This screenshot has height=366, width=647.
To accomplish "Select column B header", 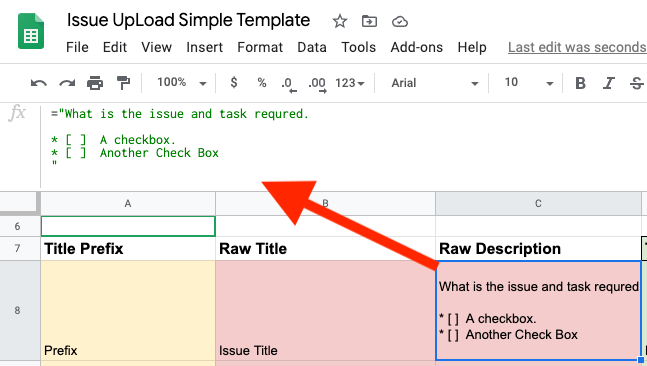I will click(325, 203).
